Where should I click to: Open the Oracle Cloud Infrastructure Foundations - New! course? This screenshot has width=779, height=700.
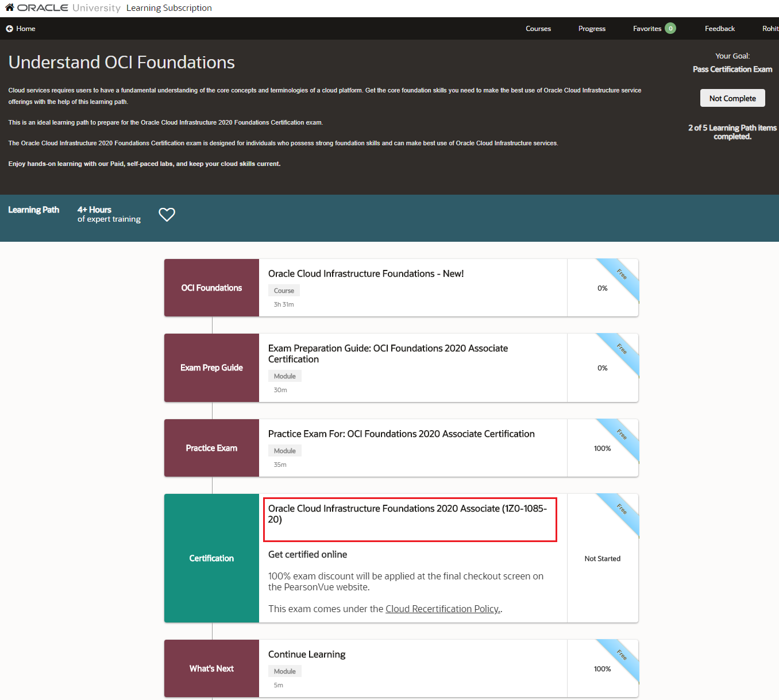[366, 273]
